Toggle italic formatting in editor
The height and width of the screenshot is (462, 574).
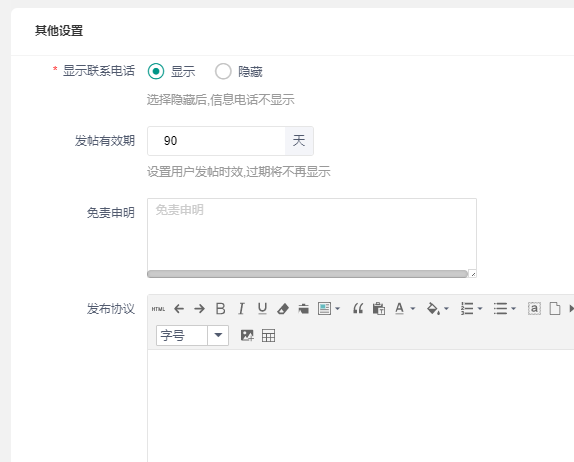[x=241, y=309]
